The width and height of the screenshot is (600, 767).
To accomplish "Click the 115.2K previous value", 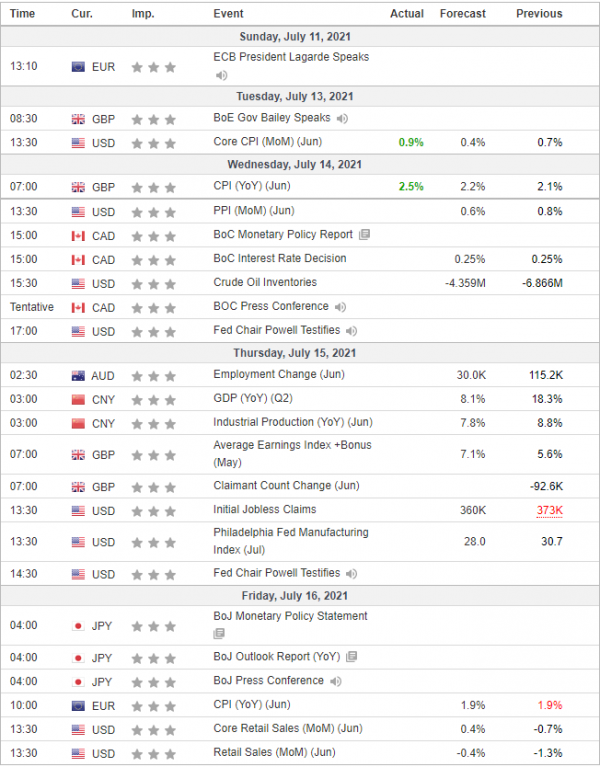I will (546, 375).
